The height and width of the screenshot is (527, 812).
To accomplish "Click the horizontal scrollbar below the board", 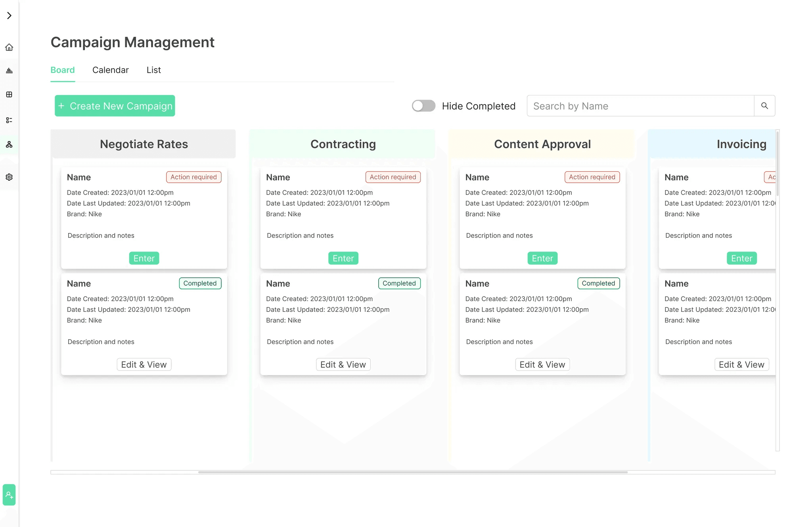I will [x=412, y=472].
